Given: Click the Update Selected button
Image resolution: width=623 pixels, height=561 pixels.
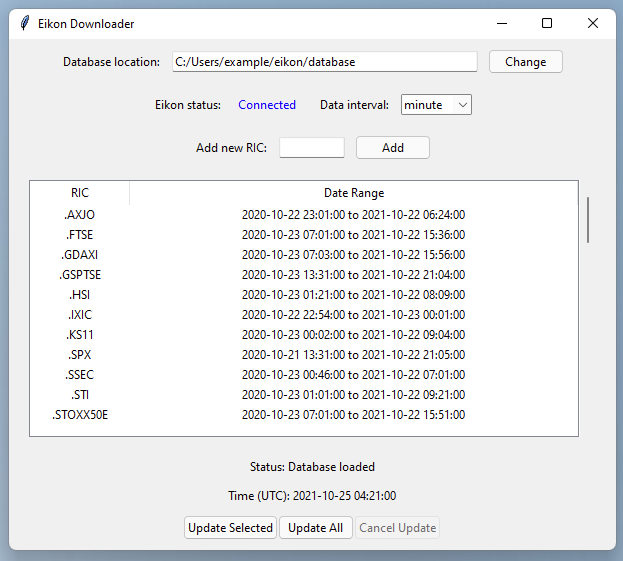Looking at the screenshot, I should click(x=230, y=528).
